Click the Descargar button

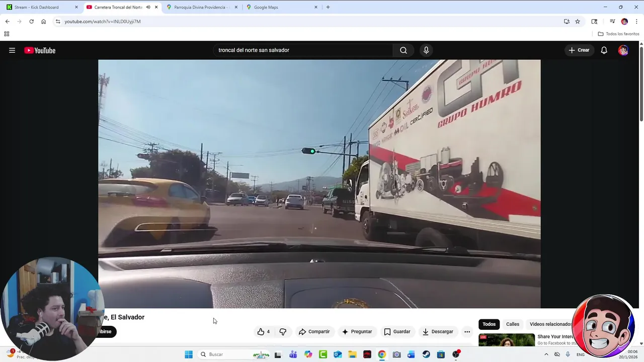pyautogui.click(x=438, y=332)
